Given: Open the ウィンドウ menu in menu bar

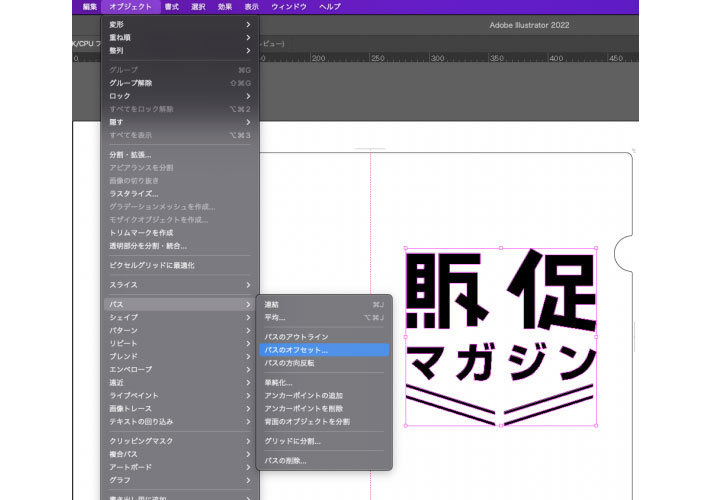Looking at the screenshot, I should point(289,7).
